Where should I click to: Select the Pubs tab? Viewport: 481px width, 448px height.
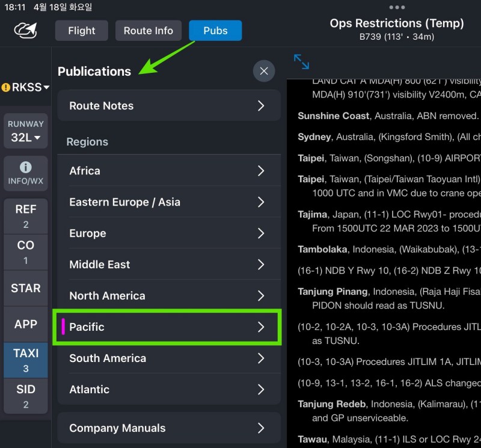215,31
